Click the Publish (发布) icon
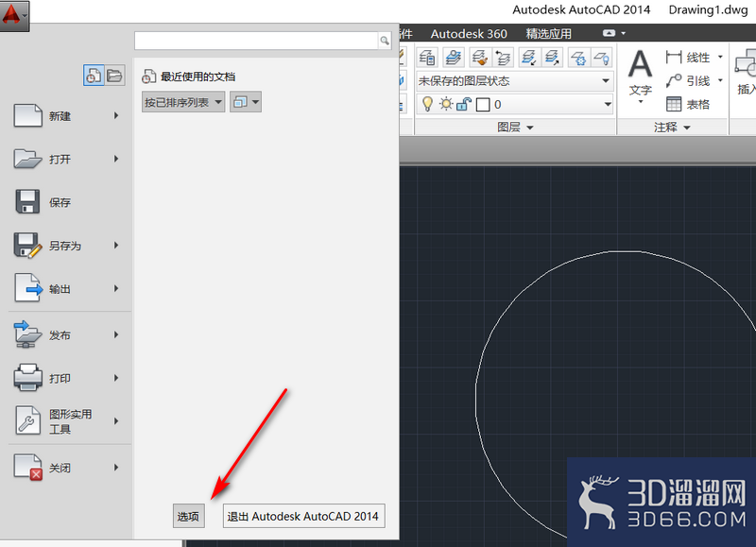The height and width of the screenshot is (547, 756). tap(28, 334)
